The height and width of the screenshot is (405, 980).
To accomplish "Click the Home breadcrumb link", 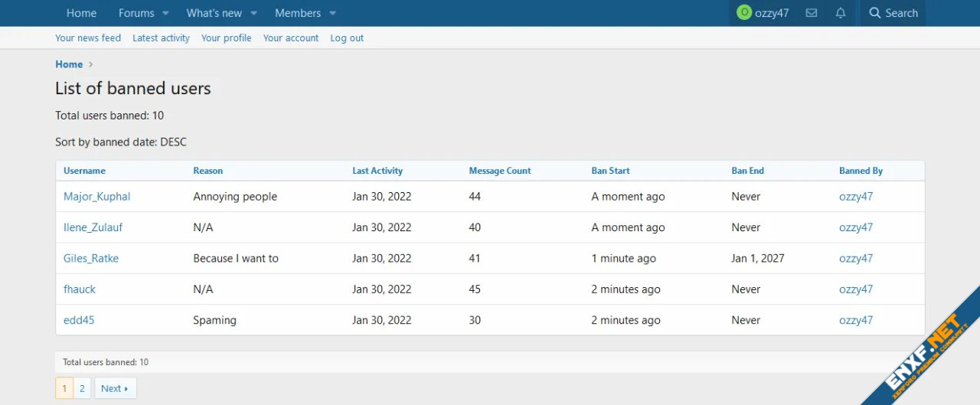I will [x=69, y=64].
